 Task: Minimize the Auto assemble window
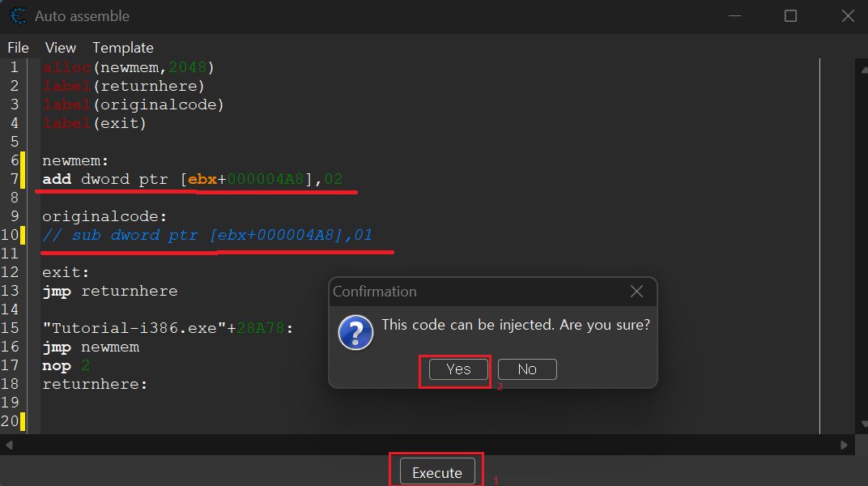pos(734,16)
